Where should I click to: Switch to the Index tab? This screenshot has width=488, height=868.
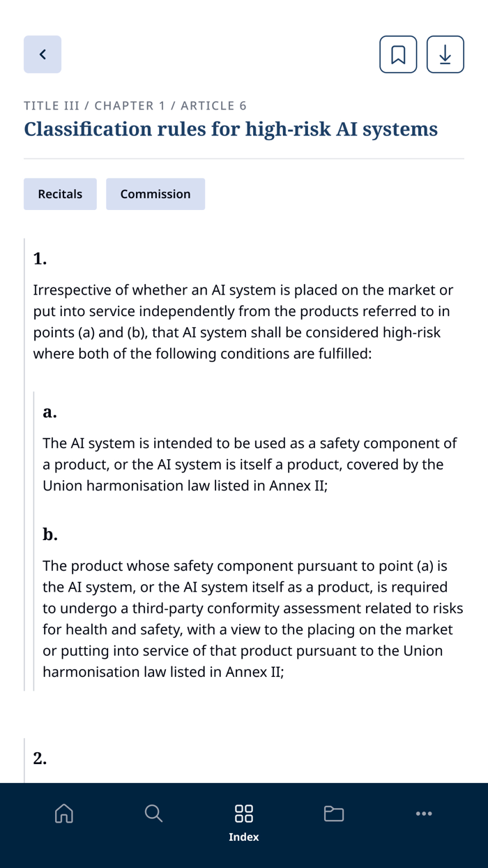243,823
